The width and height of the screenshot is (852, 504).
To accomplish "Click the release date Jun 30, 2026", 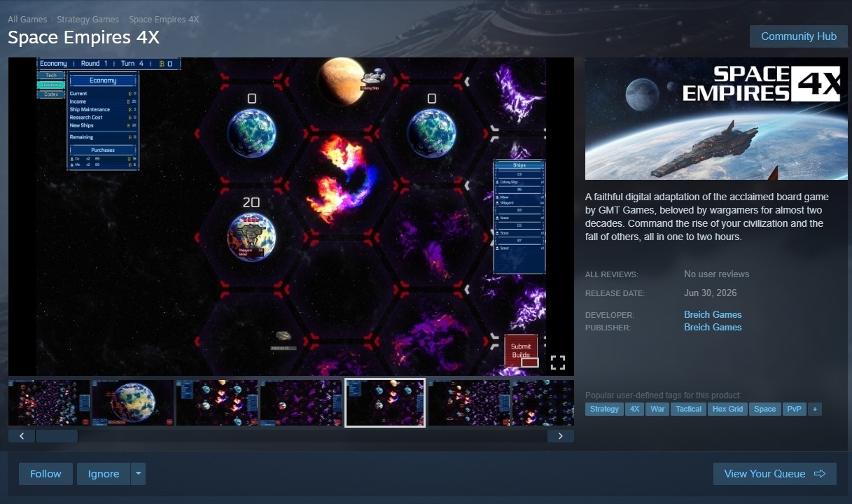I will pyautogui.click(x=710, y=293).
